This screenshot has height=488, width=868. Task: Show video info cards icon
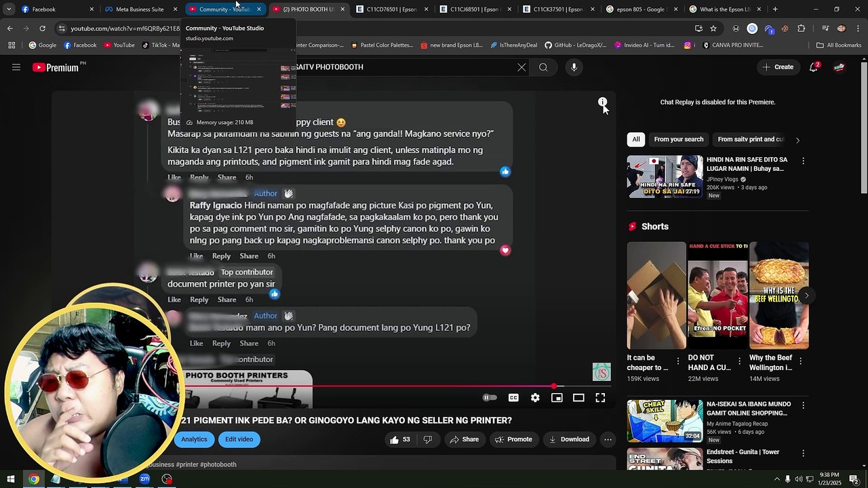click(x=602, y=102)
